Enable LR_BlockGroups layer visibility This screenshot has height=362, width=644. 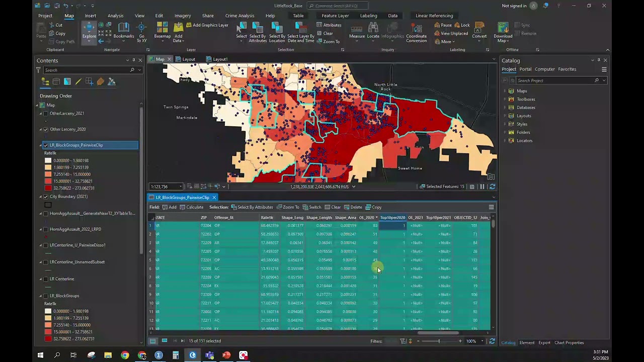coord(46,296)
